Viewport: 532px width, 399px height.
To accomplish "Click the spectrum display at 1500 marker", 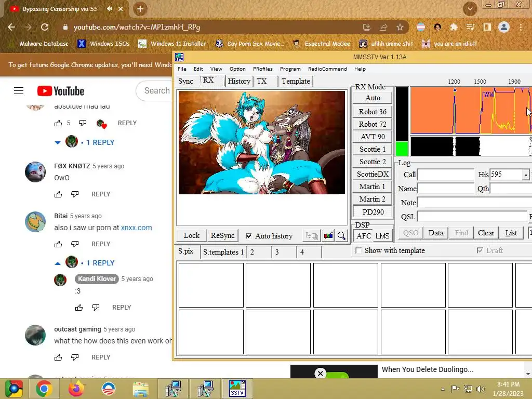I will pos(480,110).
